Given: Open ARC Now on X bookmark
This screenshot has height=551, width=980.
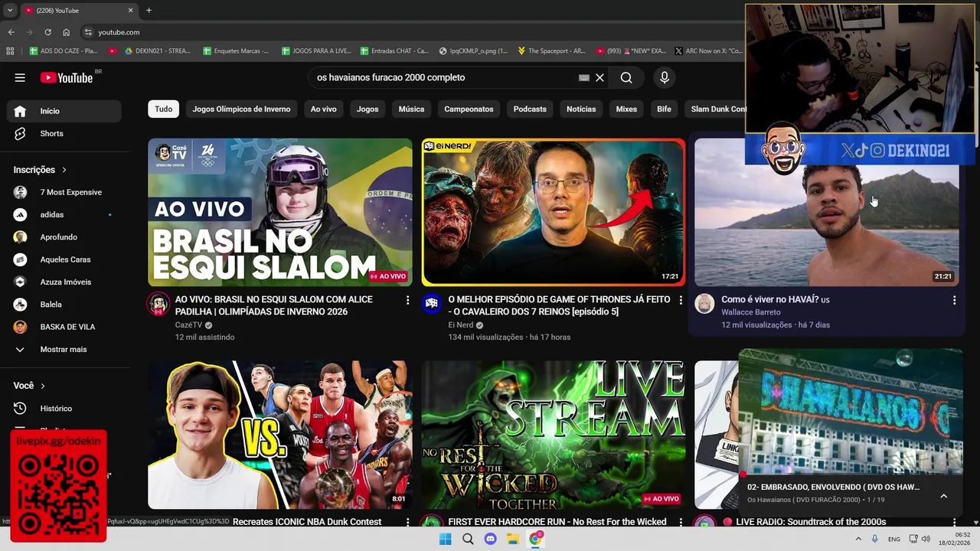Looking at the screenshot, I should coord(709,51).
